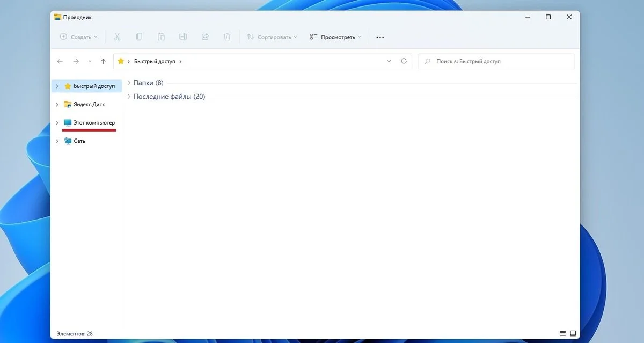
Task: Expand Яндекс.Диск tree node chevron
Action: pyautogui.click(x=57, y=104)
